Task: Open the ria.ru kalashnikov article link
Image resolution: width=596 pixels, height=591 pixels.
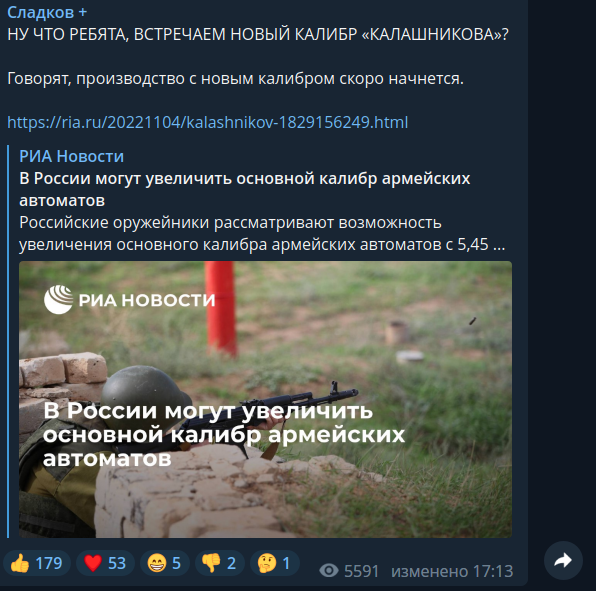Action: pyautogui.click(x=208, y=122)
